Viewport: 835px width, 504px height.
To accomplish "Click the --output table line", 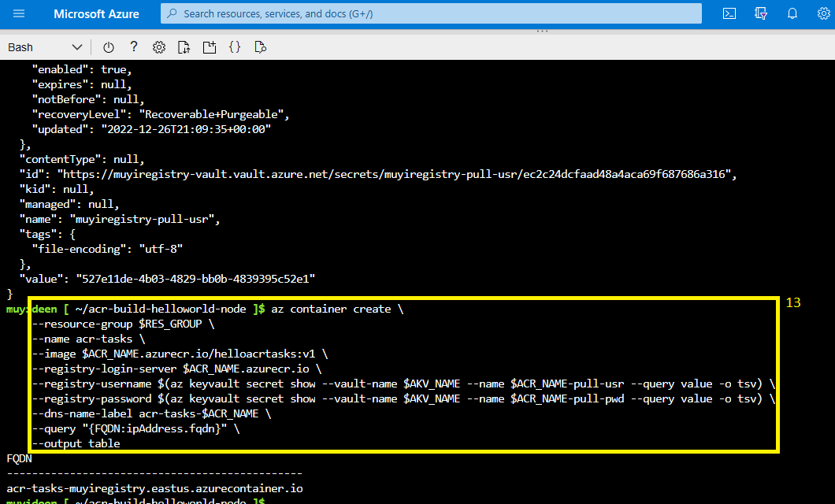I will (76, 443).
